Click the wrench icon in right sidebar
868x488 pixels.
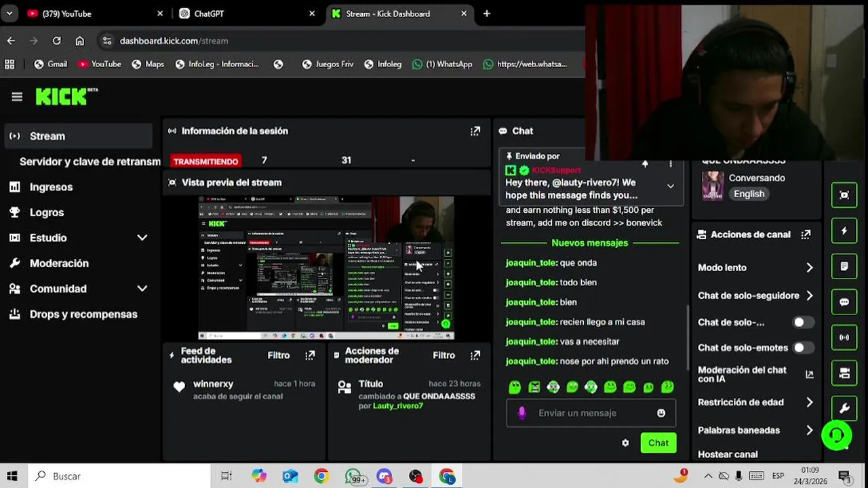coord(844,408)
